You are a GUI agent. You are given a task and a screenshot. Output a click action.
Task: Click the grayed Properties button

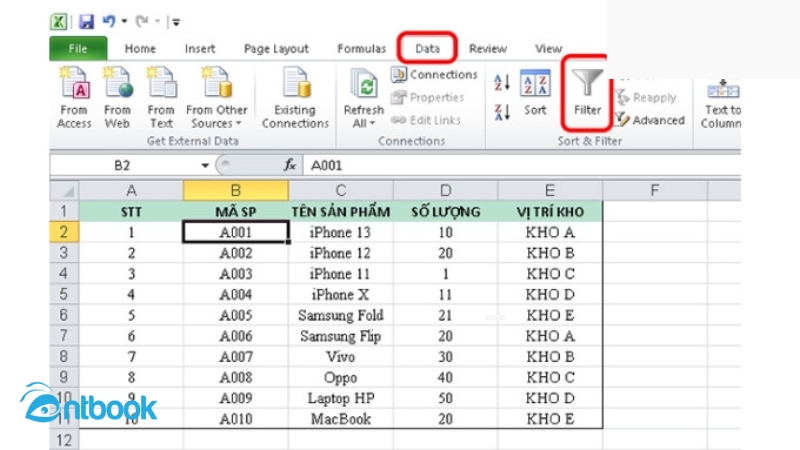coord(428,97)
